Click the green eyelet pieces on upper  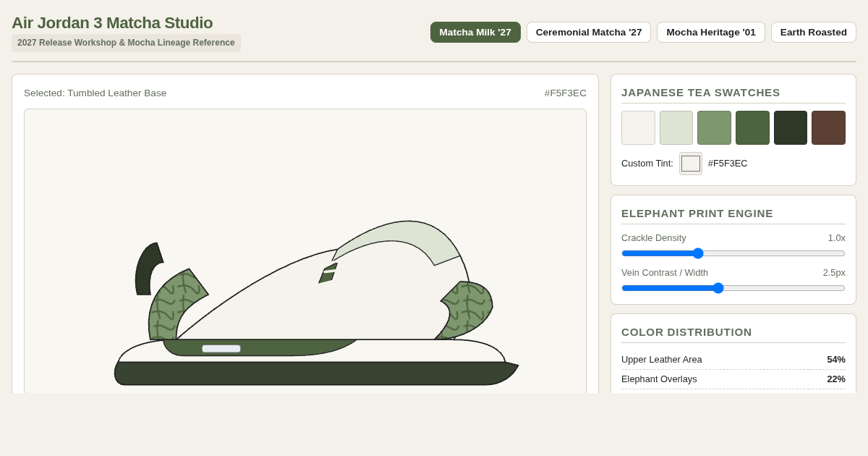click(x=328, y=273)
